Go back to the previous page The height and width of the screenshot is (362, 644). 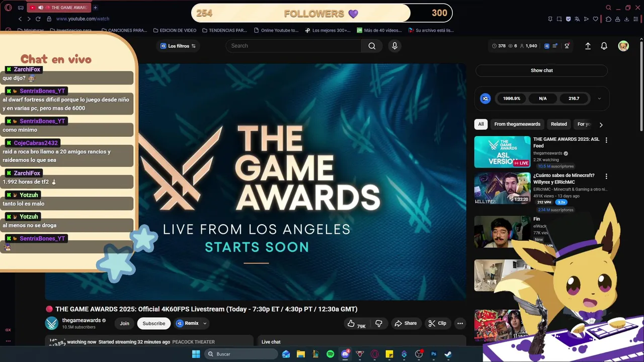20,19
